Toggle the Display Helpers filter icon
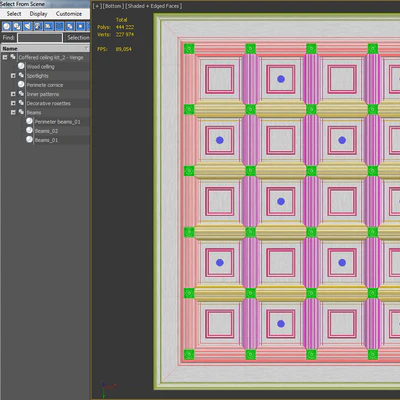 49,26
